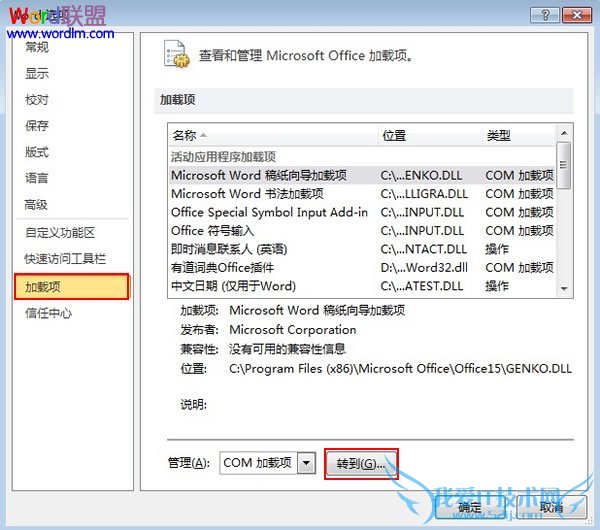Select the 加载项 category
The width and height of the screenshot is (600, 530).
click(x=72, y=286)
